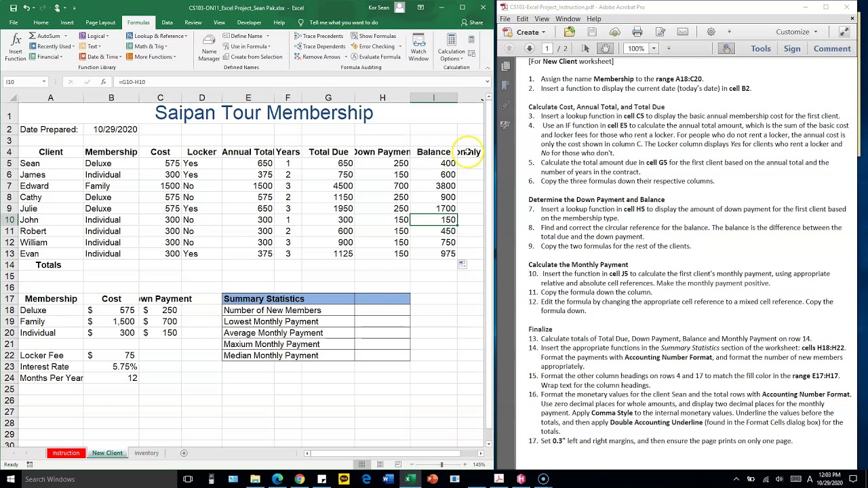Click the Tell me what you want search box
The width and height of the screenshot is (868, 488).
pos(343,22)
